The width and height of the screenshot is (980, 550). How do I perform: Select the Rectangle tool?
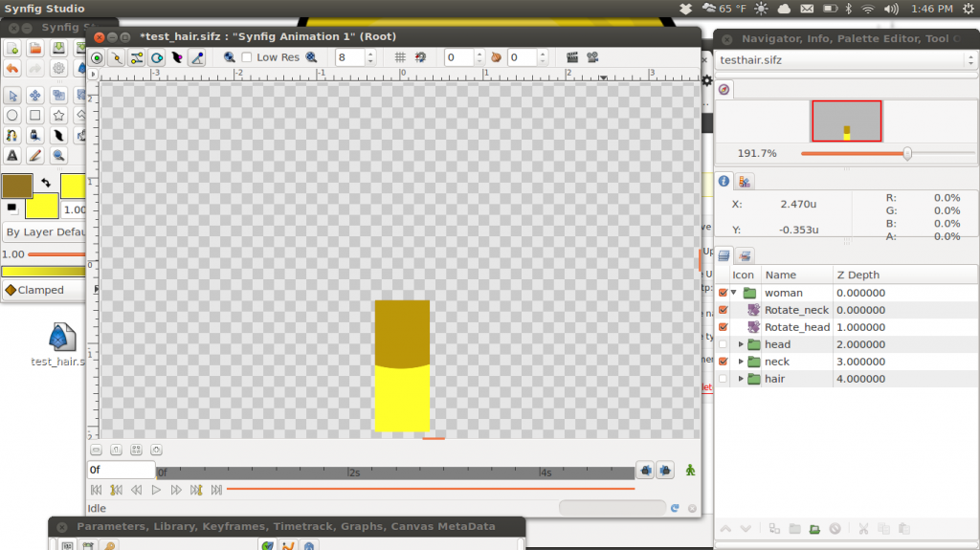[x=35, y=116]
